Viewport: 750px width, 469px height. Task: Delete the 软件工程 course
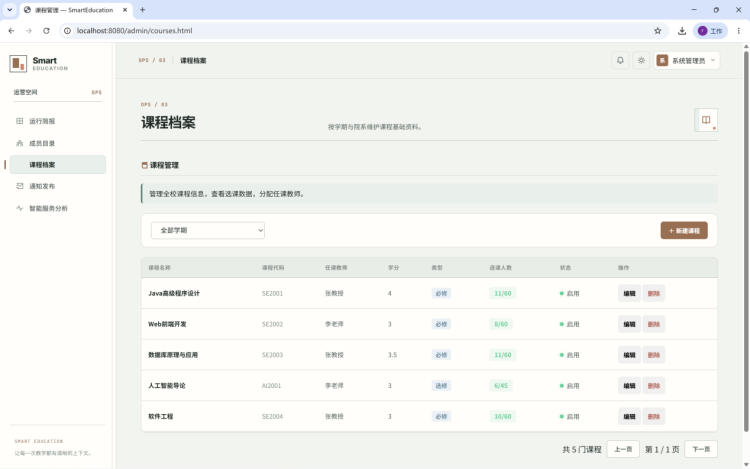pos(653,416)
